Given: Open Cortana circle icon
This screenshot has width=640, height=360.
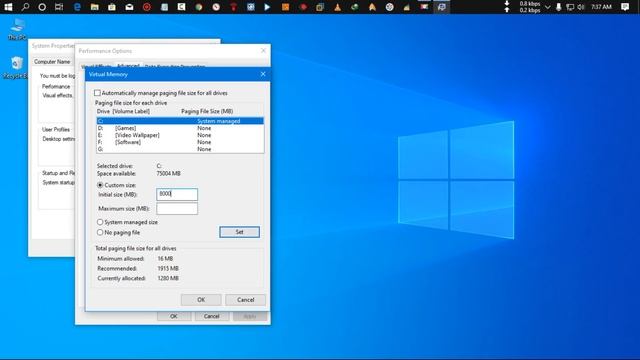Looking at the screenshot, I should point(42,7).
